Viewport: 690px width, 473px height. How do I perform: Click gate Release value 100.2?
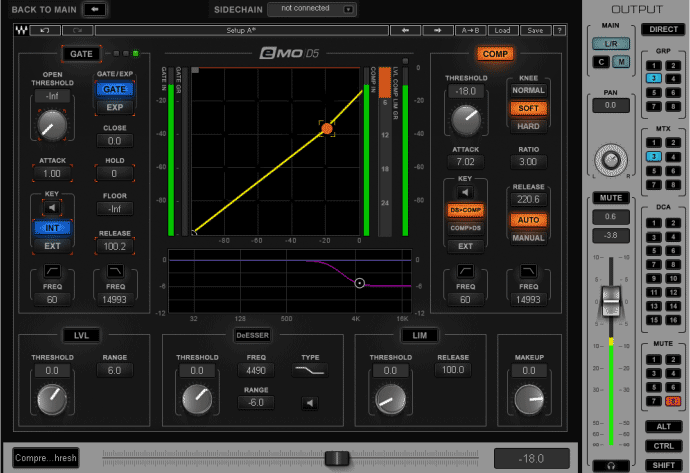pyautogui.click(x=114, y=246)
